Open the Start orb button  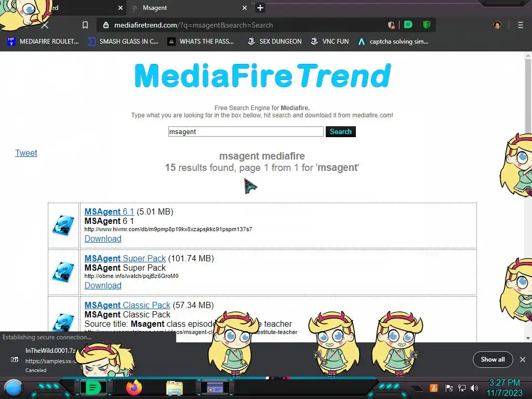(x=14, y=388)
